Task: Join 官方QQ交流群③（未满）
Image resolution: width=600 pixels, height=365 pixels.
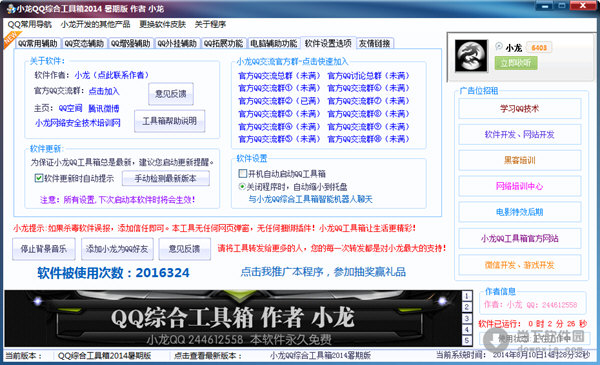Action: click(x=279, y=114)
